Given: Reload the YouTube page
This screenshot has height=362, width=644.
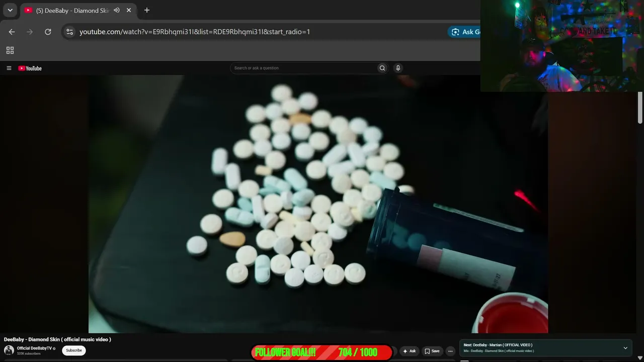Looking at the screenshot, I should 48,32.
